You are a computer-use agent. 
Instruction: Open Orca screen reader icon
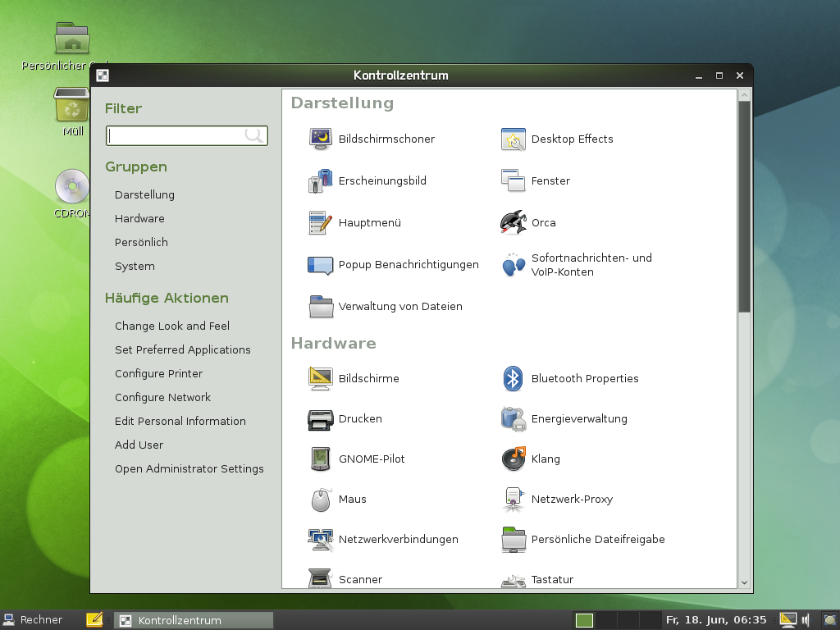[513, 222]
